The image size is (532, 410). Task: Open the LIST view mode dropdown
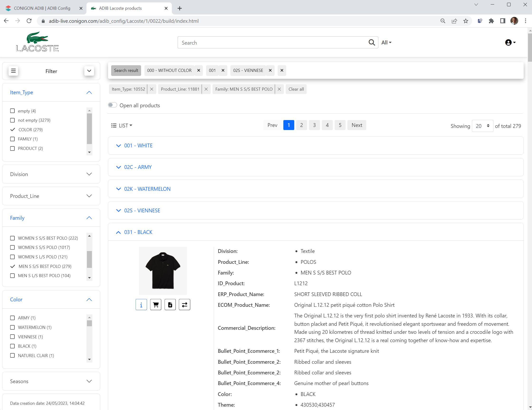pos(122,126)
